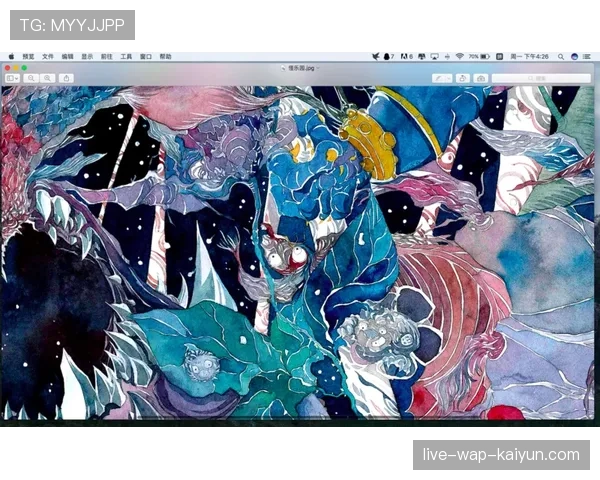Viewport: 600px width, 480px height.
Task: Rotate the image with the rotate button
Action: coord(463,78)
